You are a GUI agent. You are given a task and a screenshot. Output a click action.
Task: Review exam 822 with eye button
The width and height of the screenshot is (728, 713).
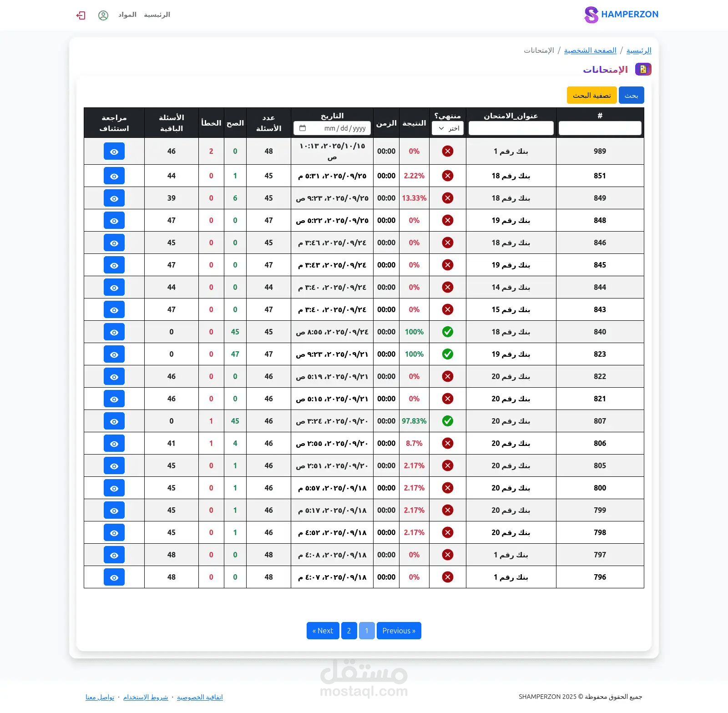(114, 377)
